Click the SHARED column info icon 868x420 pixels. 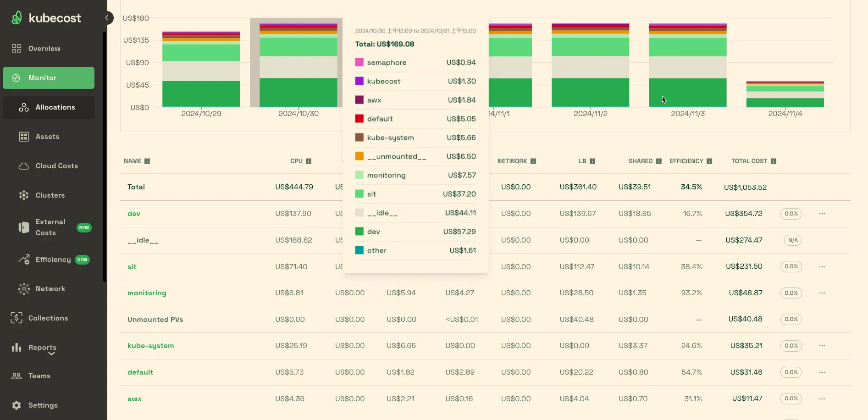coord(659,161)
